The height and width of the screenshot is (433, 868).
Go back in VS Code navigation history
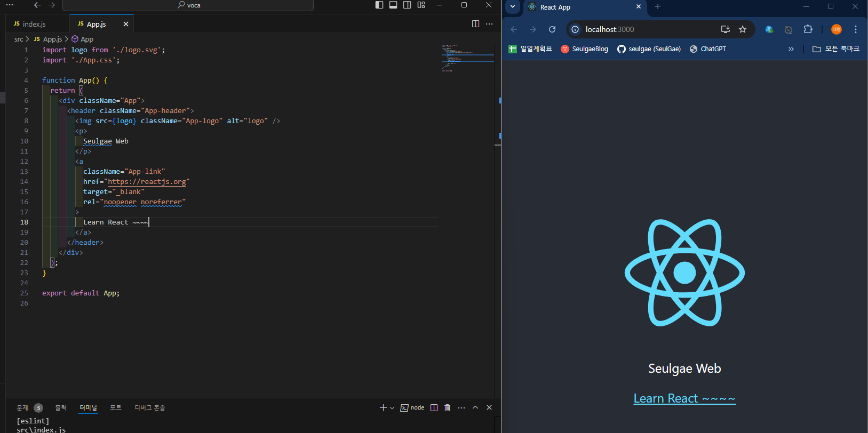pyautogui.click(x=37, y=5)
